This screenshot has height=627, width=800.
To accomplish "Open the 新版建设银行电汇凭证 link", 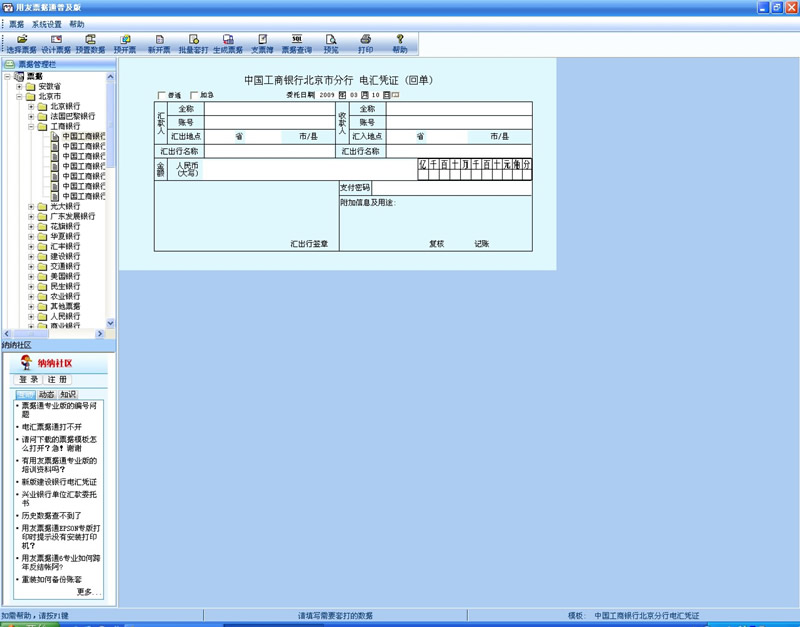I will 59,482.
